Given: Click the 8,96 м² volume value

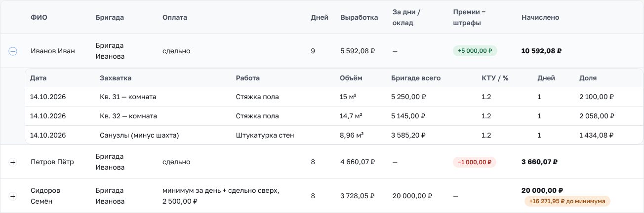Looking at the screenshot, I should pyautogui.click(x=352, y=135).
